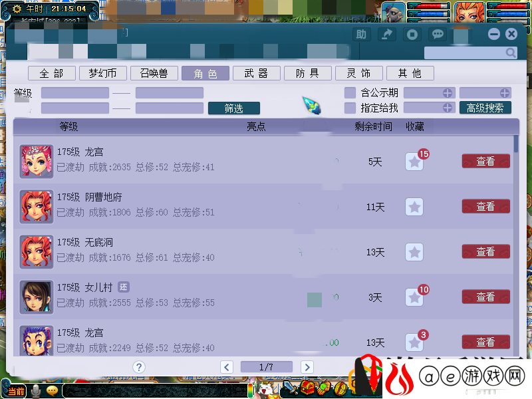Click the magnifier search icon
Screen dimensions: 532x399
coord(511,53)
